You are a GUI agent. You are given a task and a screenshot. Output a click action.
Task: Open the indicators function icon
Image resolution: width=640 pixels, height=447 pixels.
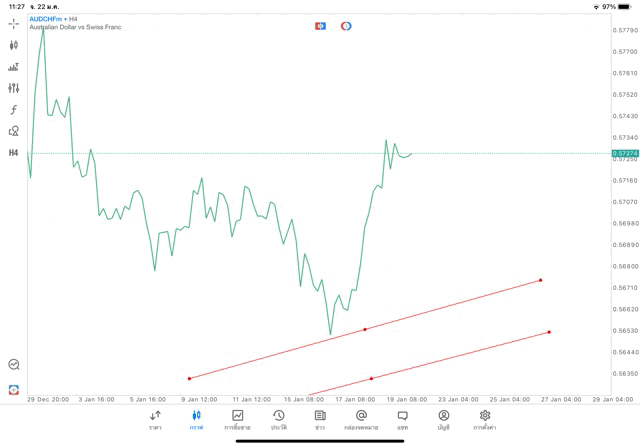coord(14,109)
